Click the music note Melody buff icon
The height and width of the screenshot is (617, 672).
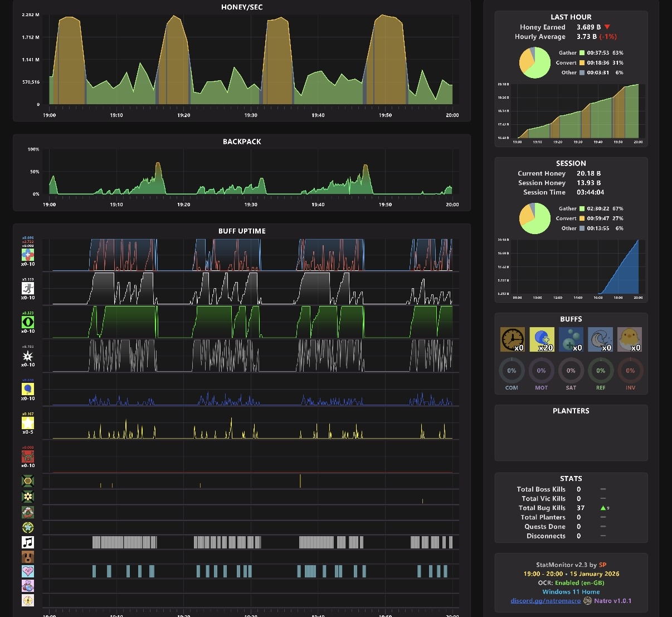click(x=28, y=542)
